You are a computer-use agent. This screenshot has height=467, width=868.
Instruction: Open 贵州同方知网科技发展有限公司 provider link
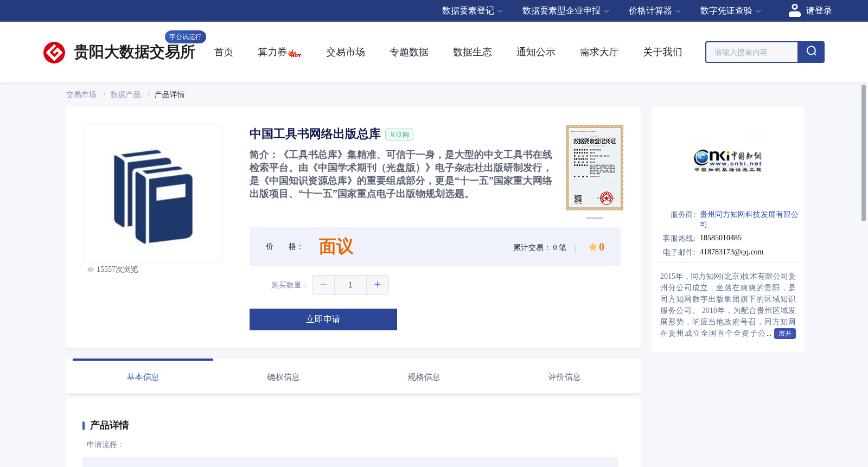click(x=749, y=219)
